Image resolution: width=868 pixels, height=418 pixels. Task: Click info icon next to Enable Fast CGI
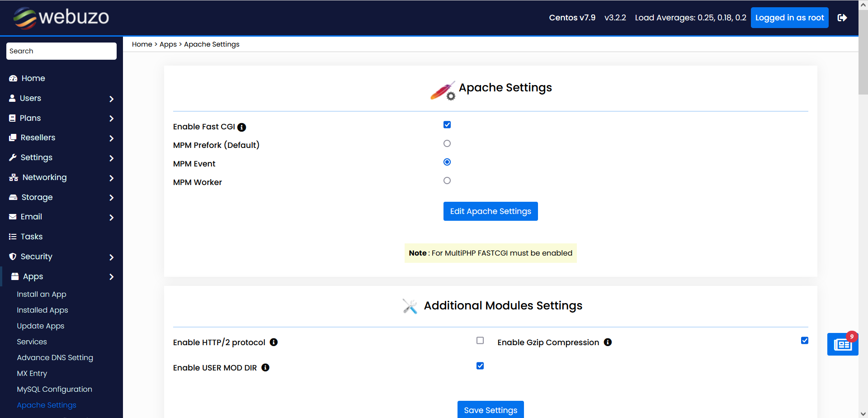click(242, 127)
